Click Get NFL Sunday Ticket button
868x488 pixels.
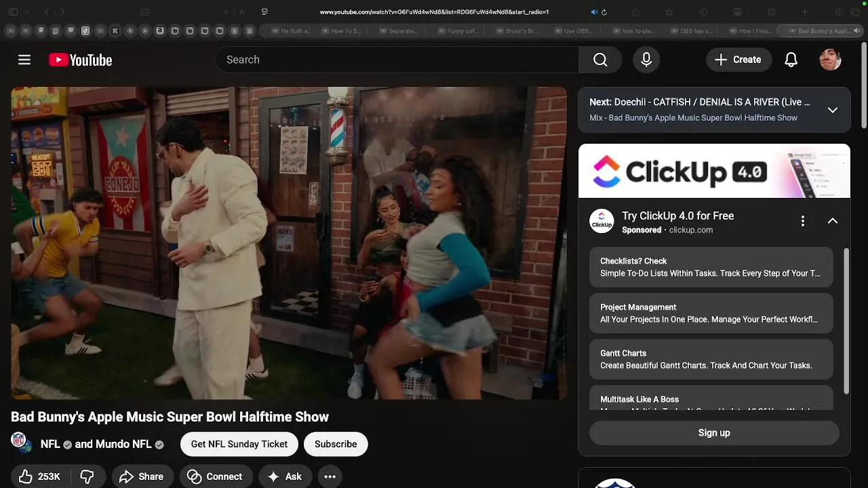[x=239, y=444]
